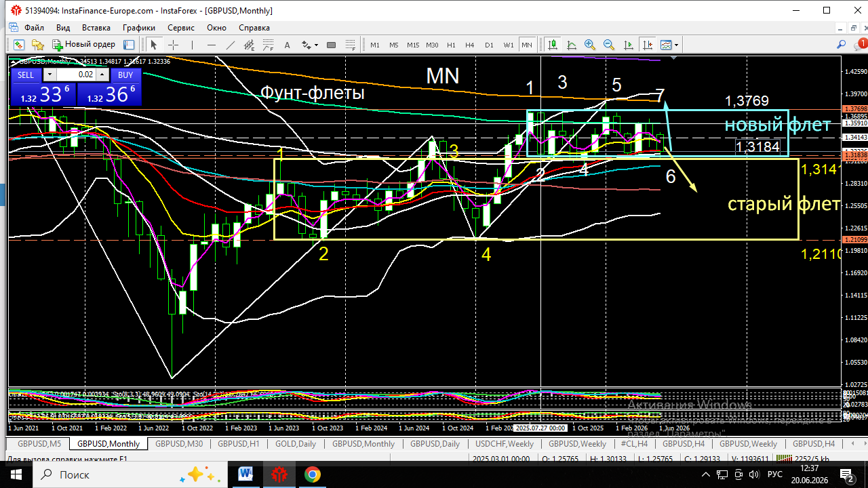Toggle chart auto-scroll
The width and height of the screenshot is (868, 488).
coord(629,45)
